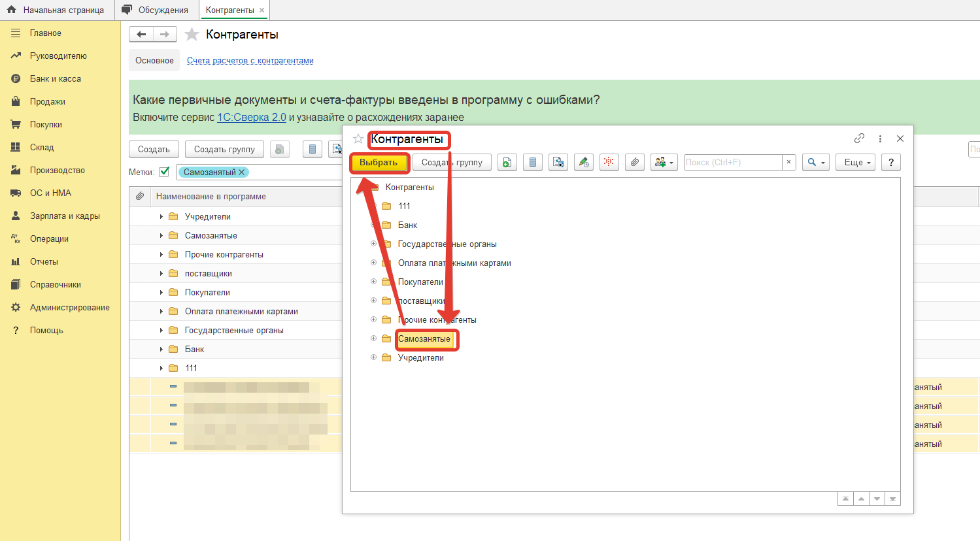The height and width of the screenshot is (541, 980).
Task: Click the pencil-with-clock change history icon
Action: click(x=583, y=163)
